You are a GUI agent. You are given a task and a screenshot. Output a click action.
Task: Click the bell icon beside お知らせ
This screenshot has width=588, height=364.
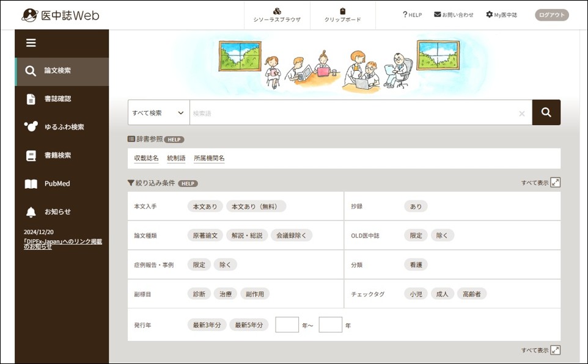tap(31, 212)
